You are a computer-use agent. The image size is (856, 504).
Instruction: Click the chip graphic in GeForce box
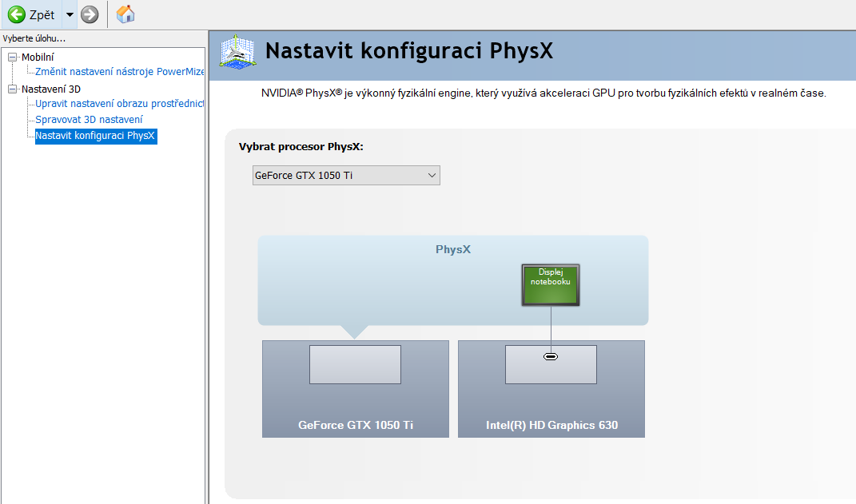coord(355,365)
